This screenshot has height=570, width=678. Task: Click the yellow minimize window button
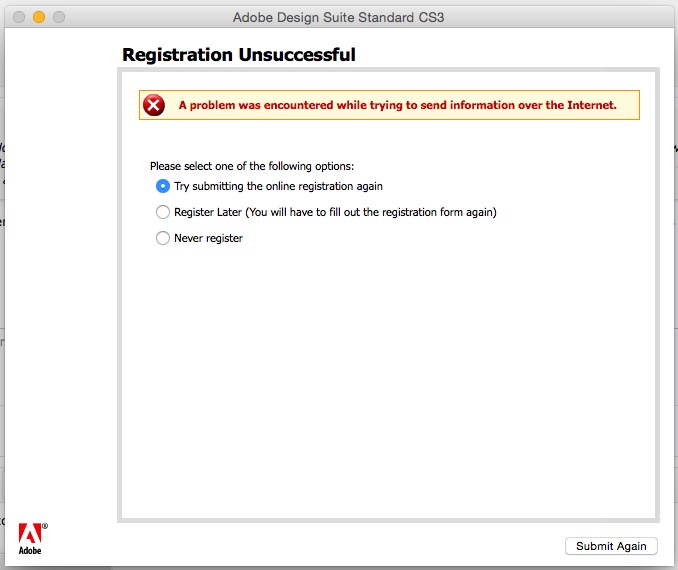[39, 17]
